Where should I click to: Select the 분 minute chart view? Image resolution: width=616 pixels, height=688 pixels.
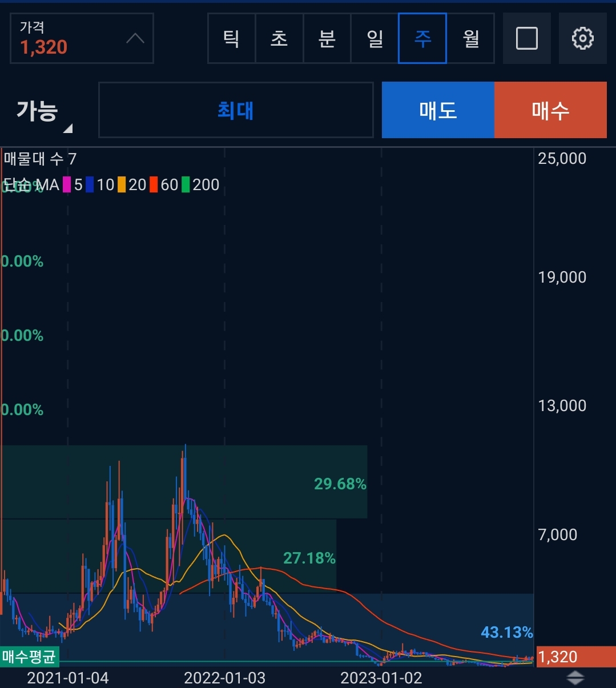pyautogui.click(x=327, y=38)
